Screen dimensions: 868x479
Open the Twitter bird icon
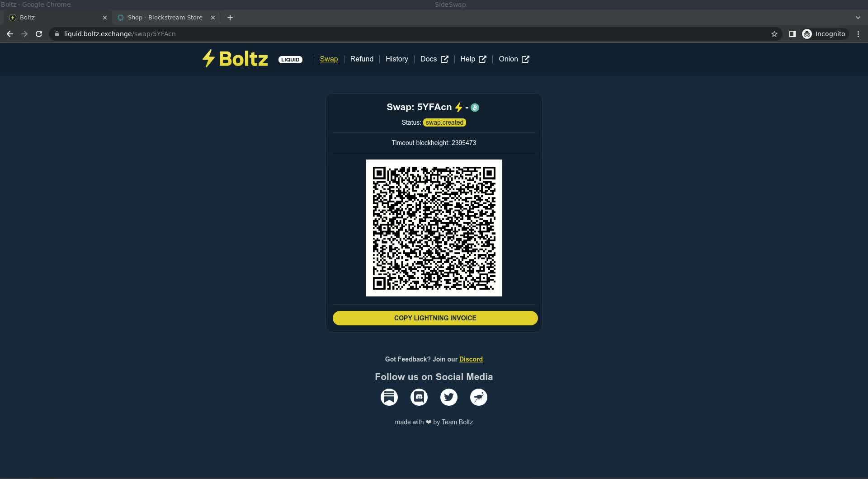click(448, 397)
